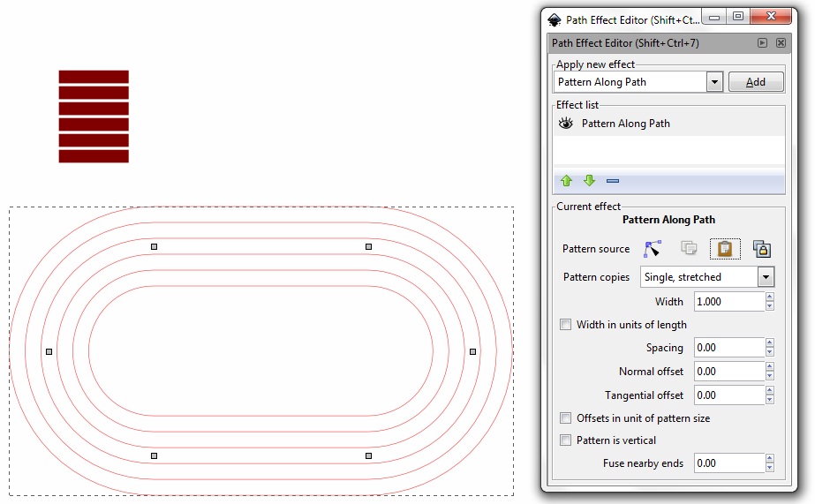Decrease Fuse nearby ends stepper down arrow

click(770, 468)
